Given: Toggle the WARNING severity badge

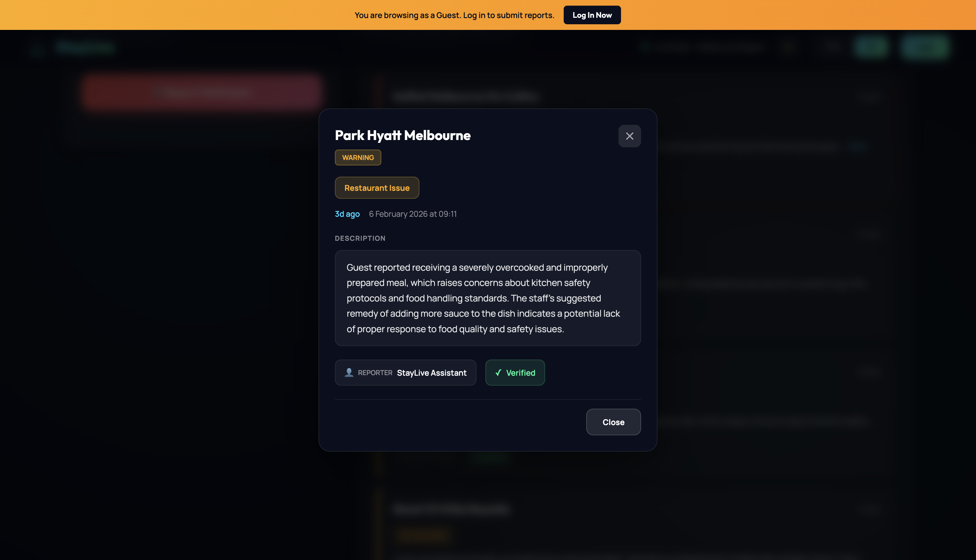Looking at the screenshot, I should 358,157.
